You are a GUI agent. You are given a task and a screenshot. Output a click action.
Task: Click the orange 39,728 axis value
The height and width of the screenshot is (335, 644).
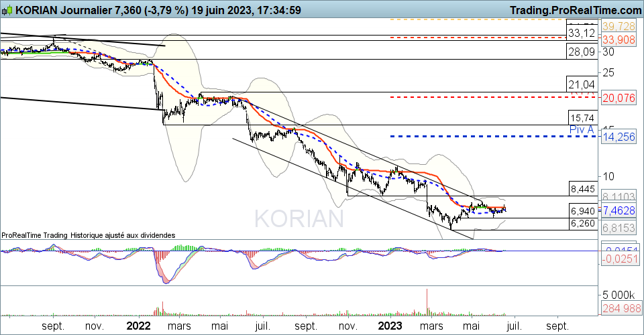pos(619,26)
